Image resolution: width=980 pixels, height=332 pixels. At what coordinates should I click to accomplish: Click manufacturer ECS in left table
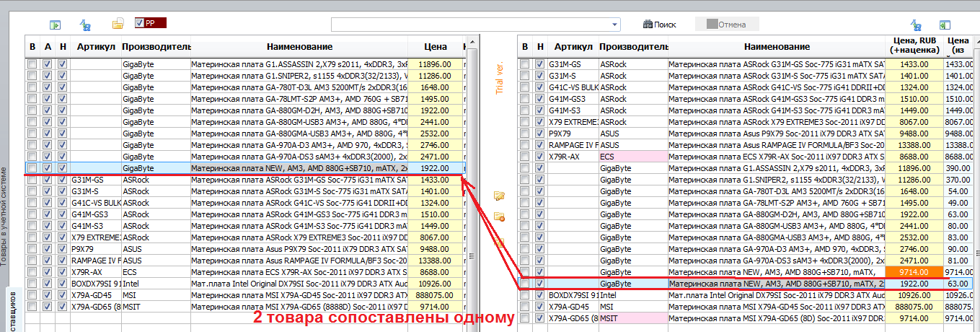156,272
